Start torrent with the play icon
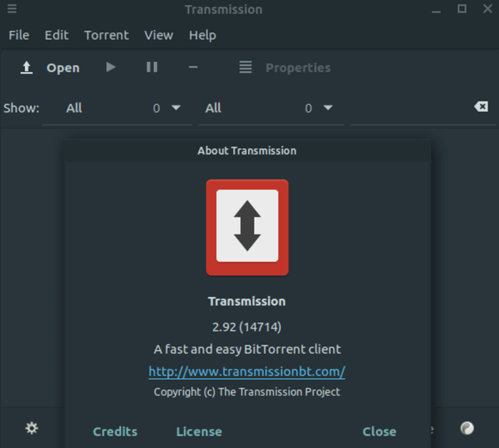 coord(110,67)
